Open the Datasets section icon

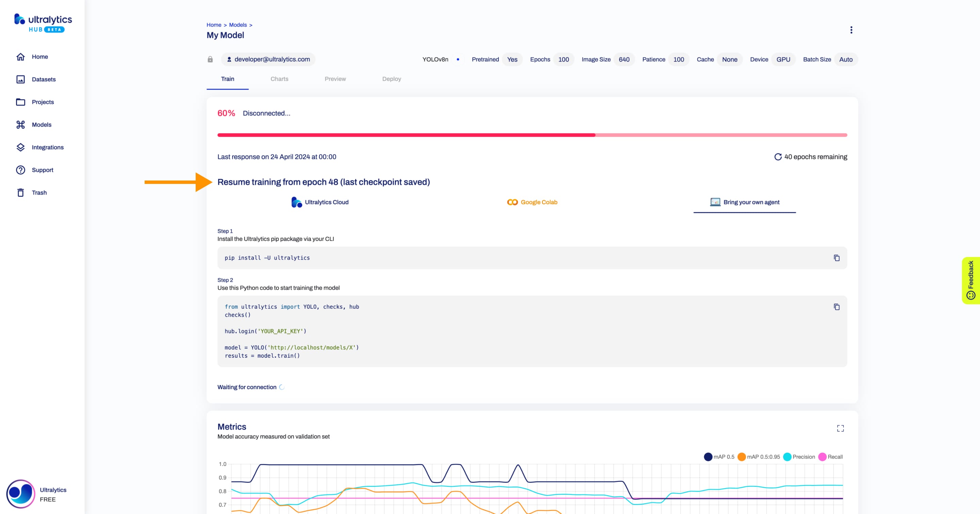tap(20, 79)
